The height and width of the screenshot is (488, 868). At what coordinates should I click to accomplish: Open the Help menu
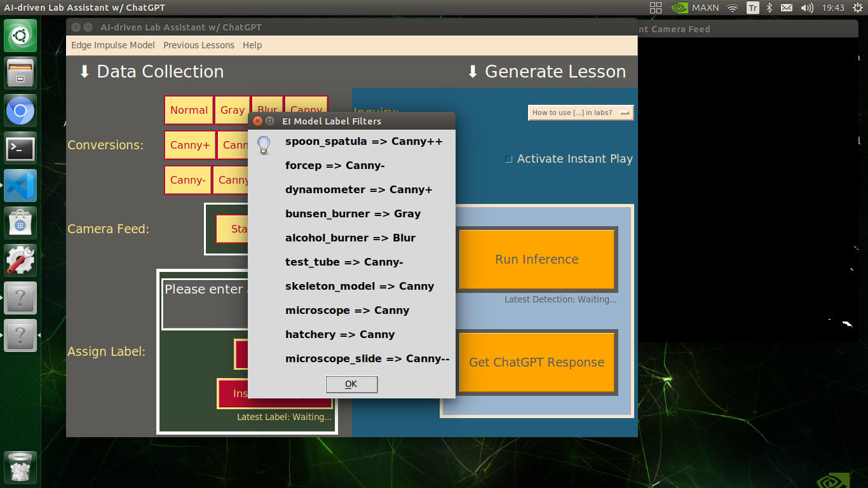click(x=252, y=45)
